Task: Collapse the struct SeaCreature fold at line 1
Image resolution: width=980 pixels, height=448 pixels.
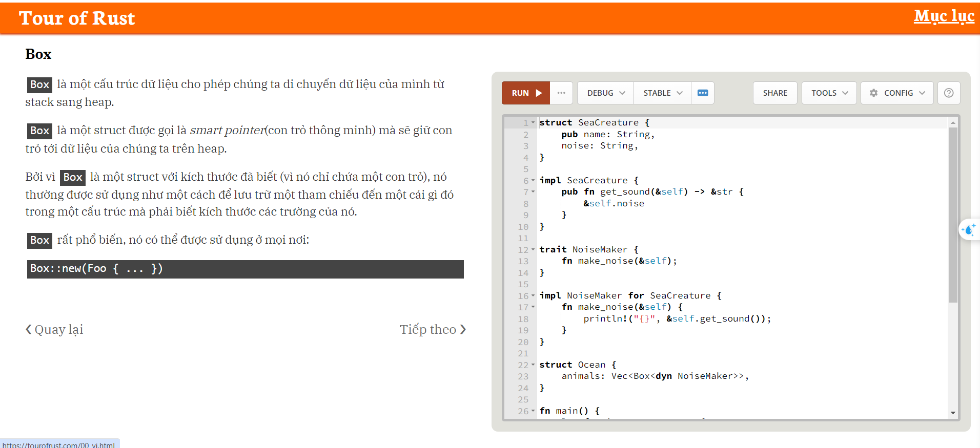Action: (x=533, y=123)
